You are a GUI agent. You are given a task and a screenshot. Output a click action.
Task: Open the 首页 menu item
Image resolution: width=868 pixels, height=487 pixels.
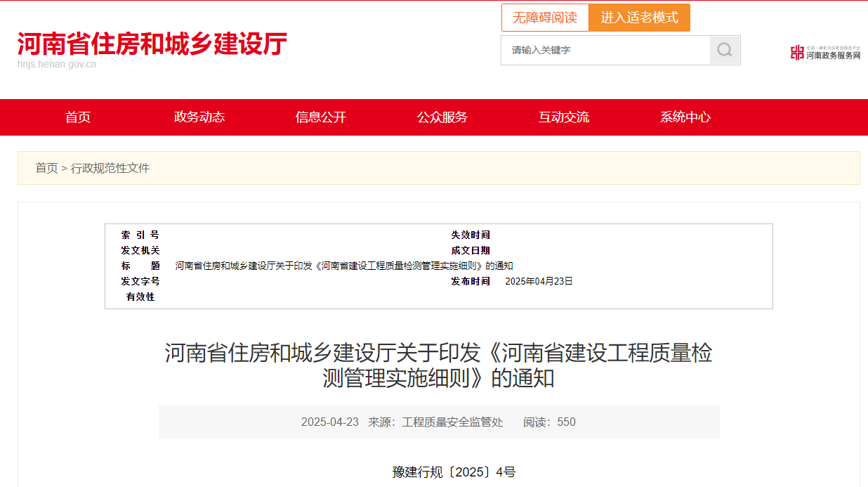(77, 117)
